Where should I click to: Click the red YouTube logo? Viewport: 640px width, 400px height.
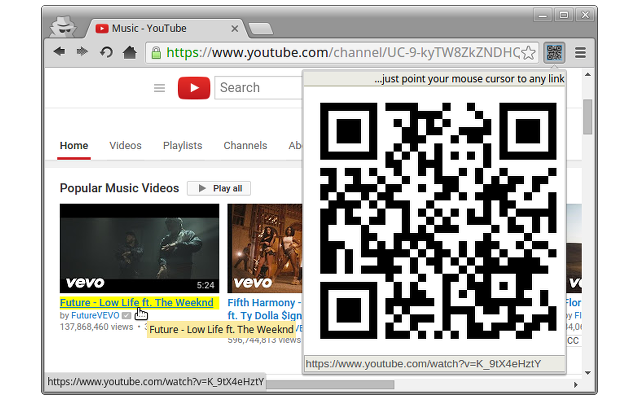194,88
